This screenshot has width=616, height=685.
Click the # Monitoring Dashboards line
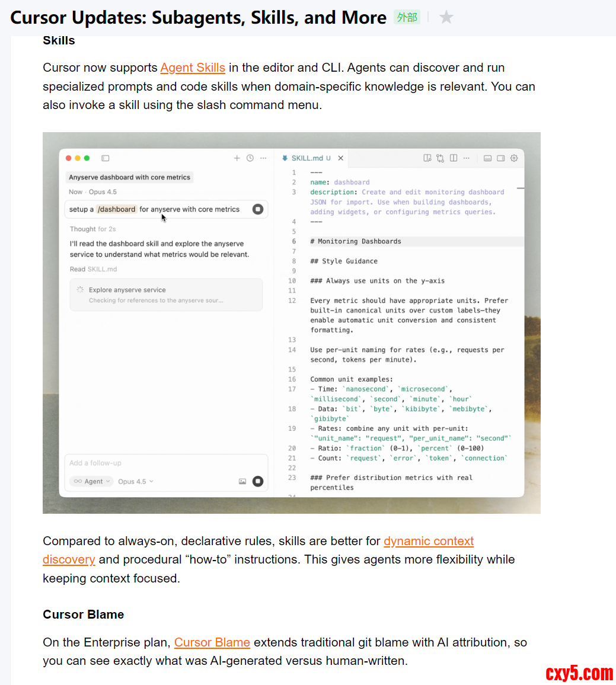pos(356,241)
